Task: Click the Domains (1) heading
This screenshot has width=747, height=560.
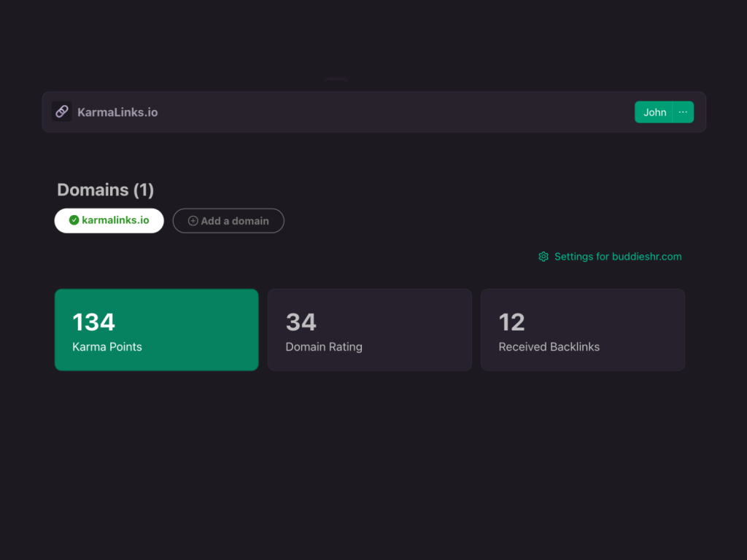Action: [106, 190]
